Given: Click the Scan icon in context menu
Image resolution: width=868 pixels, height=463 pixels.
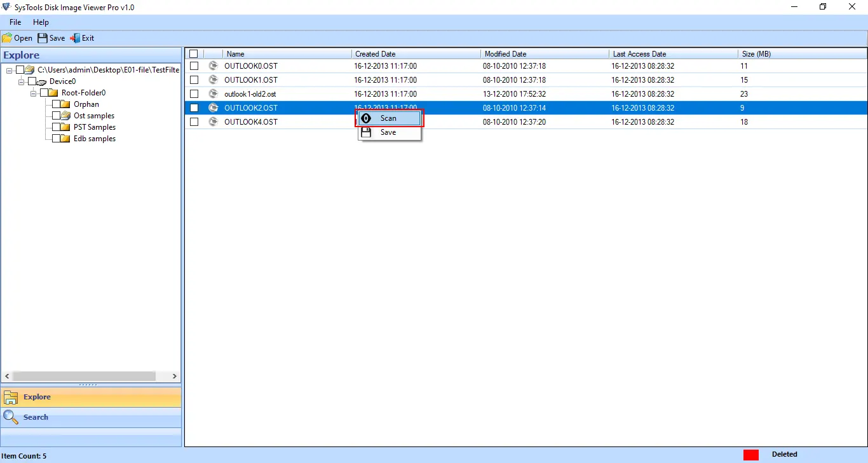Looking at the screenshot, I should (366, 118).
